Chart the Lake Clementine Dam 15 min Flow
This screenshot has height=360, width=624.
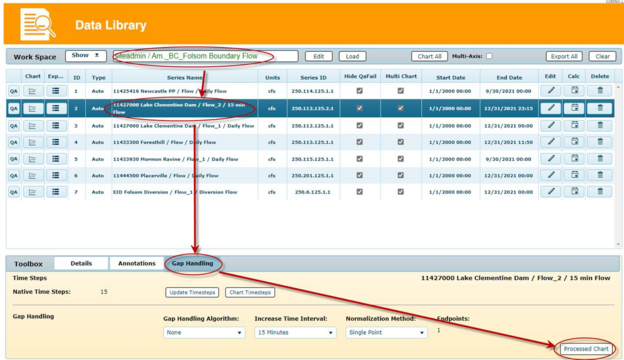32,108
